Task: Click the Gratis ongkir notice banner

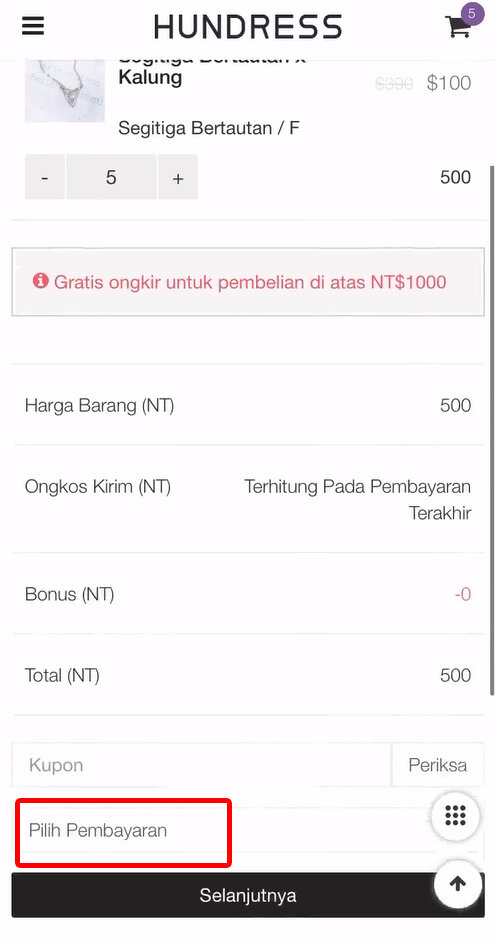Action: pos(248,282)
